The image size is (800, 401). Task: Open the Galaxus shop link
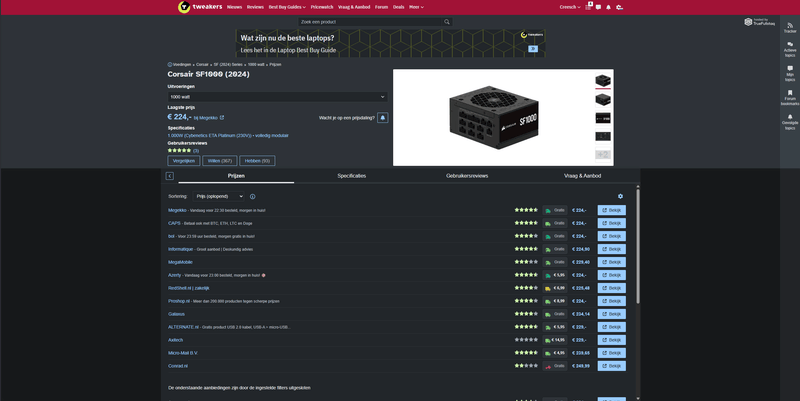(x=177, y=314)
